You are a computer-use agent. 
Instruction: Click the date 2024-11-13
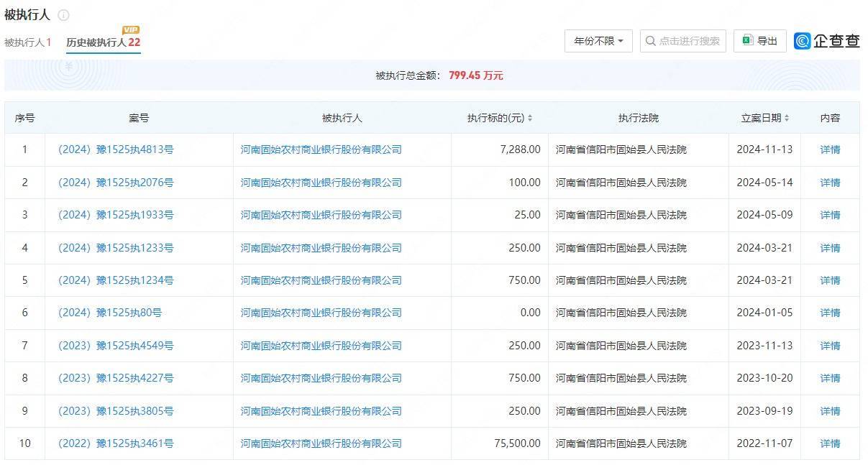[x=764, y=149]
